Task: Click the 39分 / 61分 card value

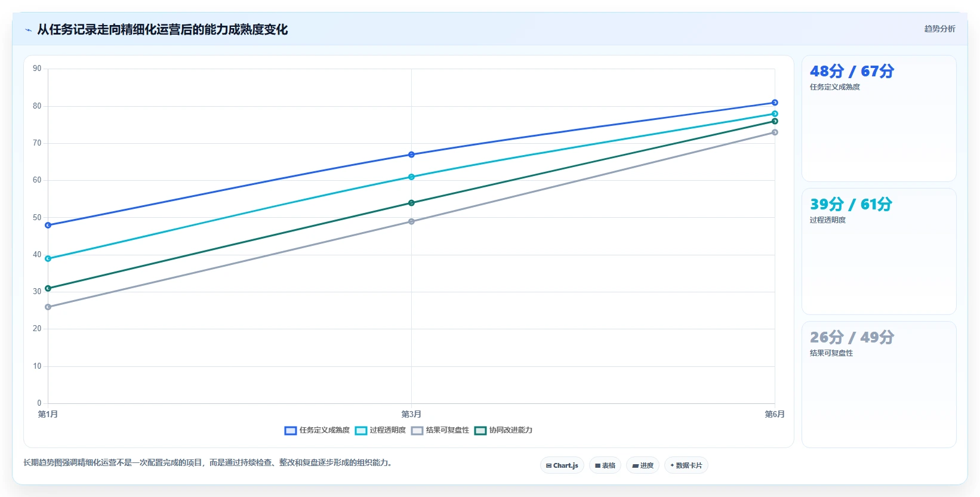Action: point(851,205)
